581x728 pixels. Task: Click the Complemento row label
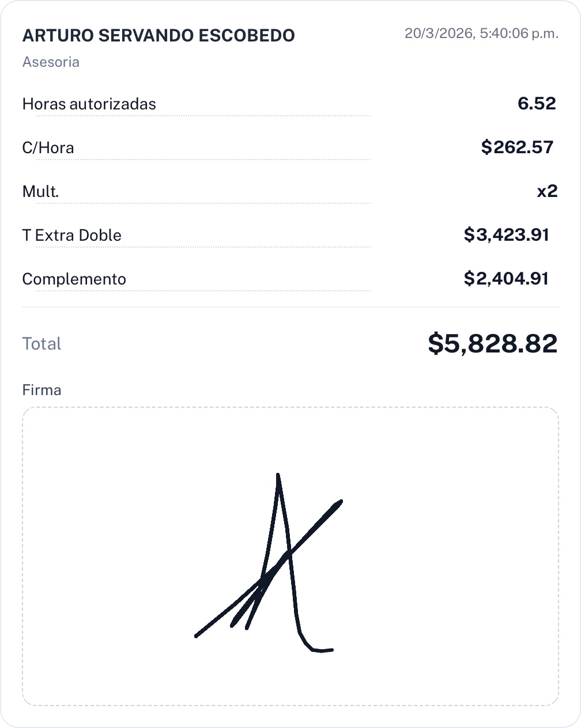click(74, 279)
